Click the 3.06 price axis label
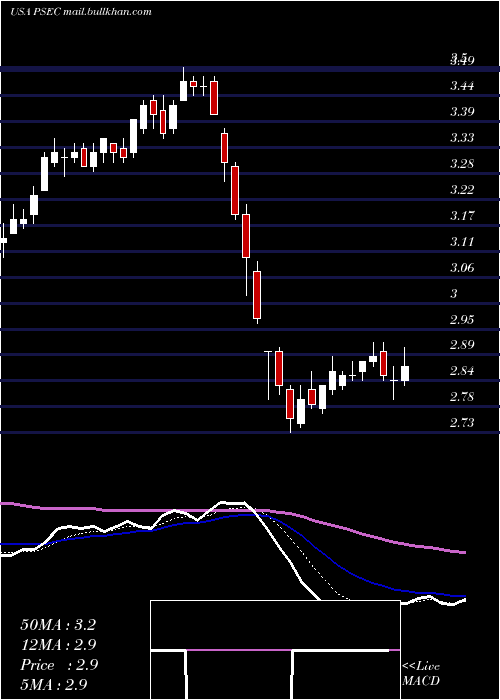Screen dimensions: 500x700 (x=462, y=267)
